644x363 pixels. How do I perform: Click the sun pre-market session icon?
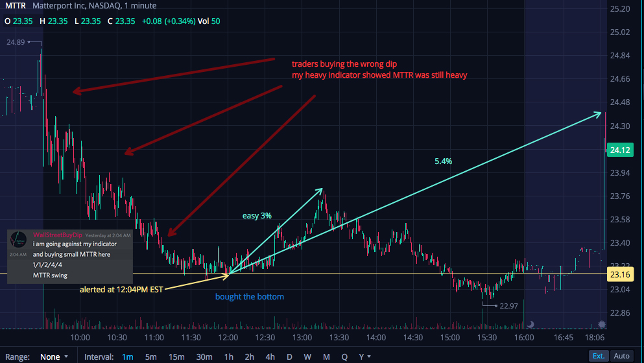click(x=602, y=324)
